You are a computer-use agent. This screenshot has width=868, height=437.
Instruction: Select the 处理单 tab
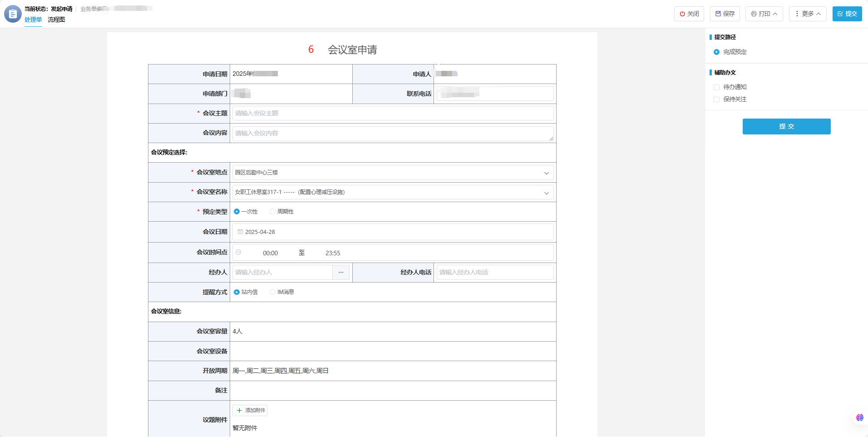(33, 20)
